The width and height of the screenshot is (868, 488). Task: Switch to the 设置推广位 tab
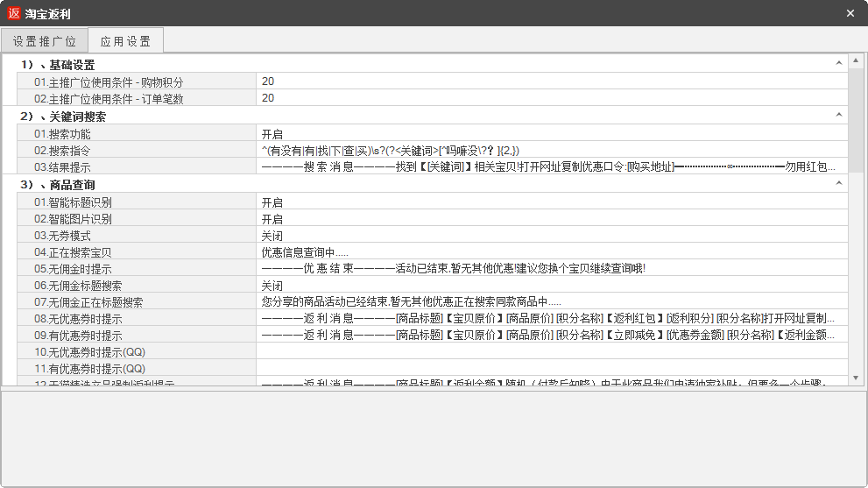[x=45, y=41]
